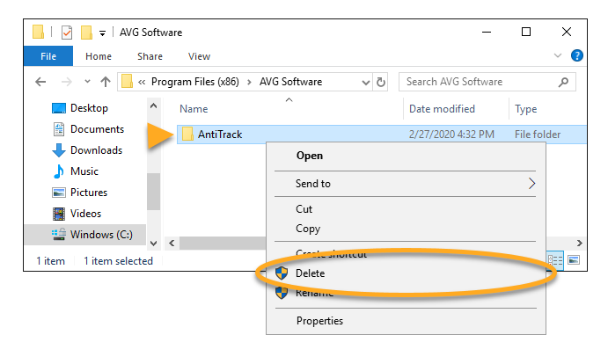Viewport: 608px width, 364px height.
Task: Click the Back navigation arrow
Action: (40, 82)
